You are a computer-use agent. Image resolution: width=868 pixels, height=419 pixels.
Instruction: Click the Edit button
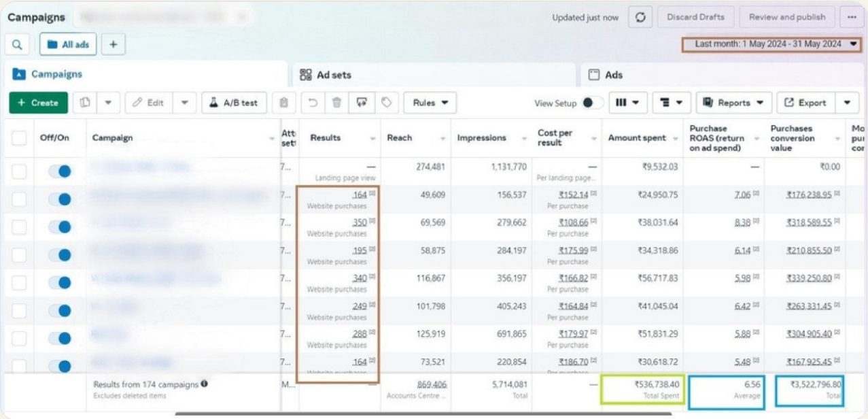(x=149, y=103)
